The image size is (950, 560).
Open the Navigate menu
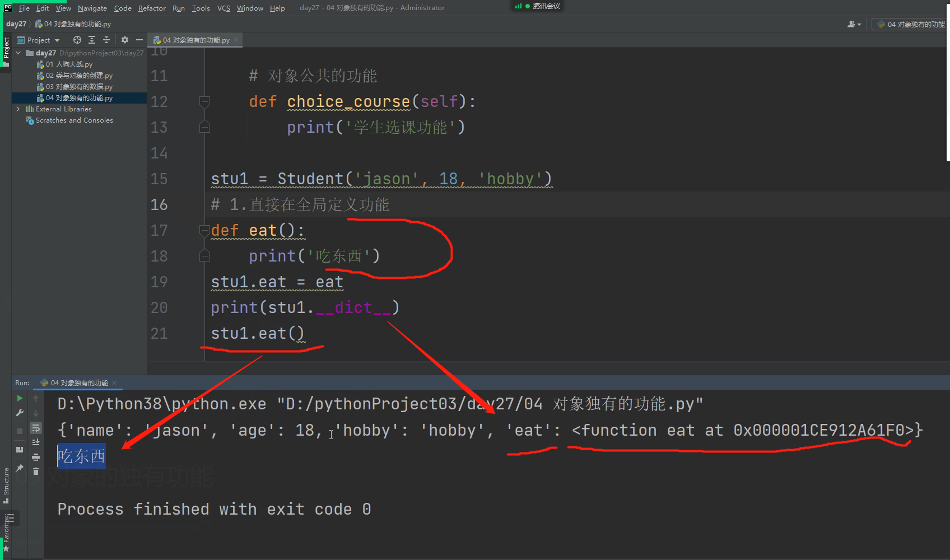click(x=92, y=8)
